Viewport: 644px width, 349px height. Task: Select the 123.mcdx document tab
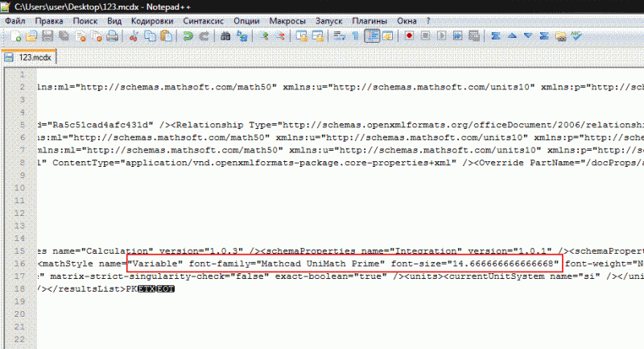coord(29,57)
